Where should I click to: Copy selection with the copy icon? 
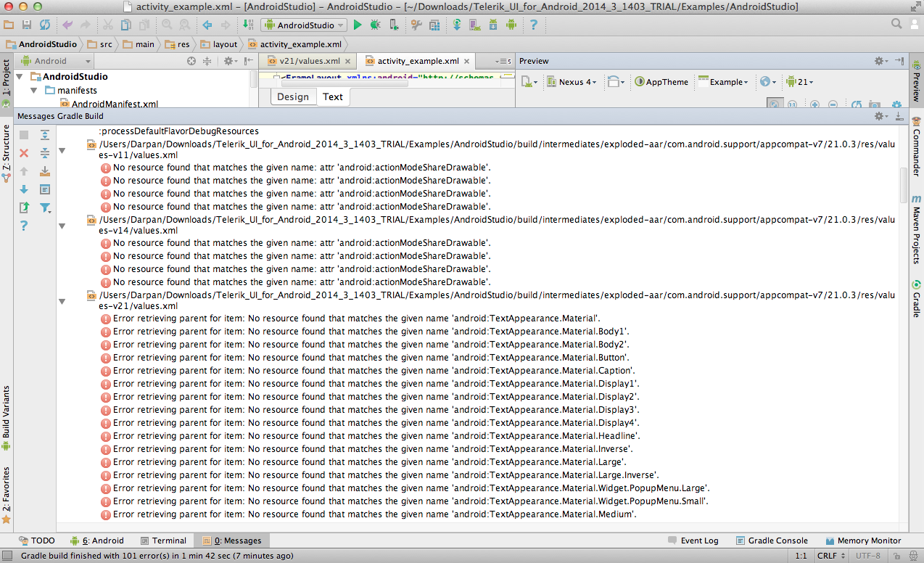pyautogui.click(x=125, y=25)
